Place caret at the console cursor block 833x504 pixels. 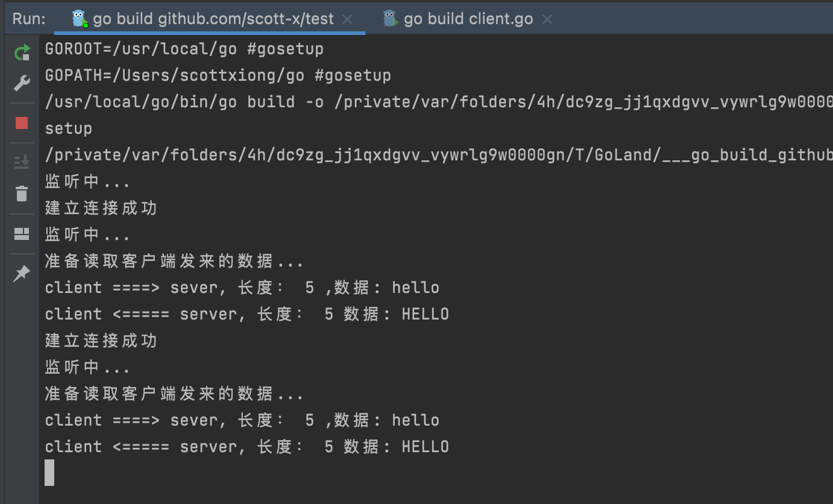pos(49,473)
